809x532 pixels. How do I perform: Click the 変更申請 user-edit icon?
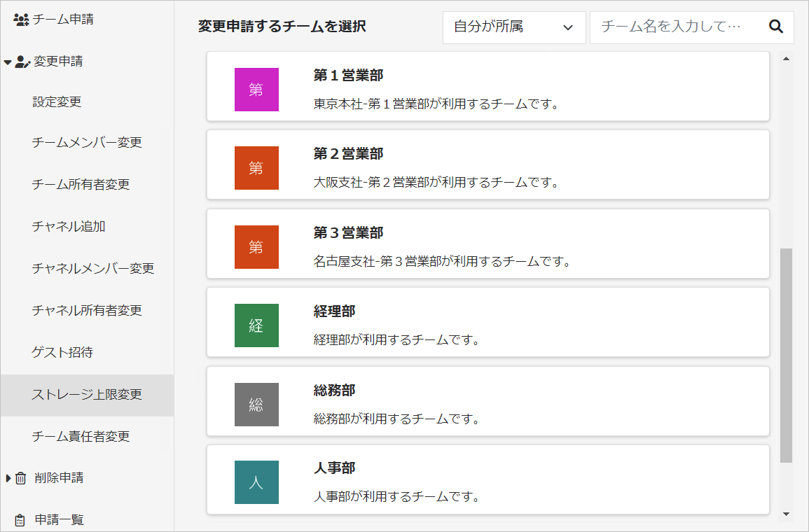pos(22,62)
